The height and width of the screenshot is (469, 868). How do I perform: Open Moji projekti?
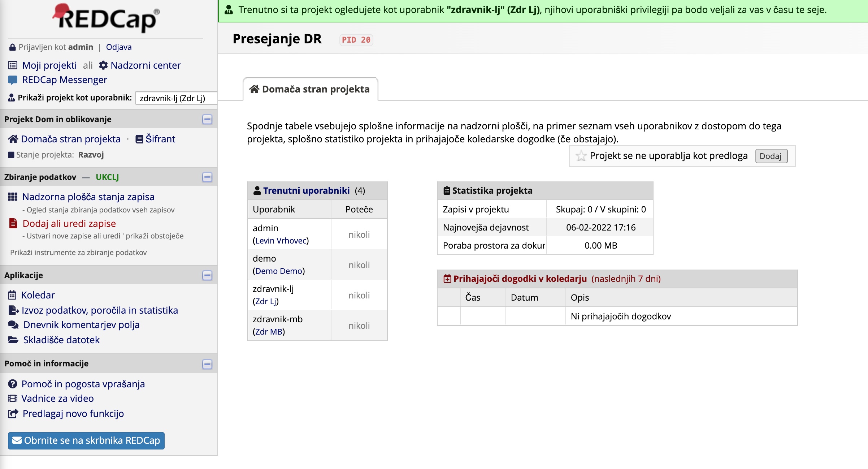pyautogui.click(x=49, y=65)
